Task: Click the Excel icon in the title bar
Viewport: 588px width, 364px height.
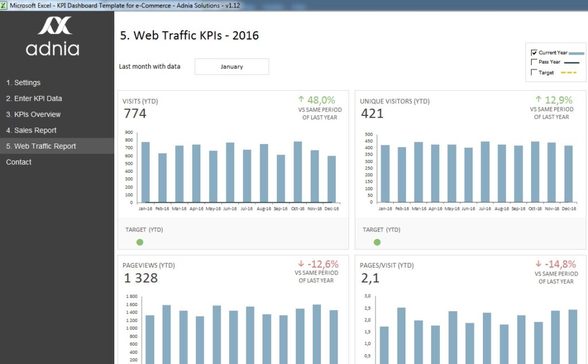Action: click(x=5, y=5)
